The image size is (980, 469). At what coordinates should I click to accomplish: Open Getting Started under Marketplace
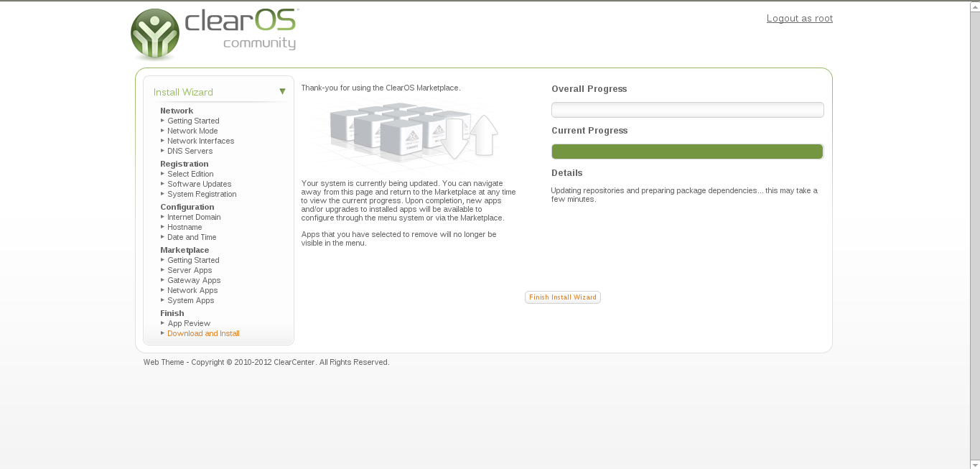(x=193, y=260)
